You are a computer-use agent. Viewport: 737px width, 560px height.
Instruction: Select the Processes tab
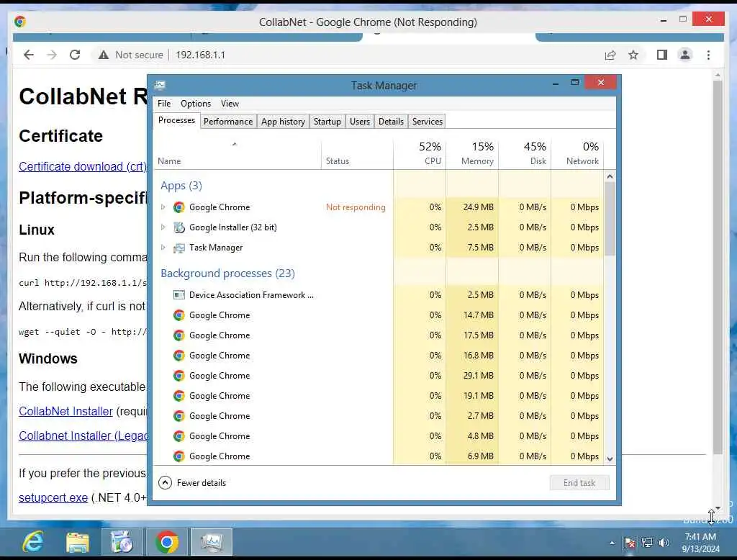pos(177,120)
